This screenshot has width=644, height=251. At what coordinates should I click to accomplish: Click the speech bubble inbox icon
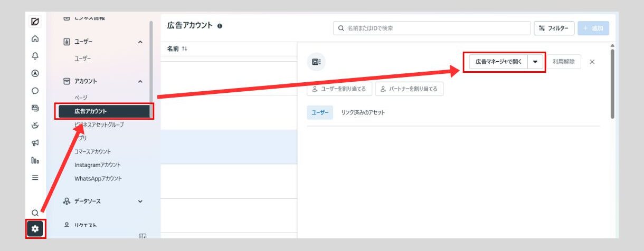click(x=35, y=91)
